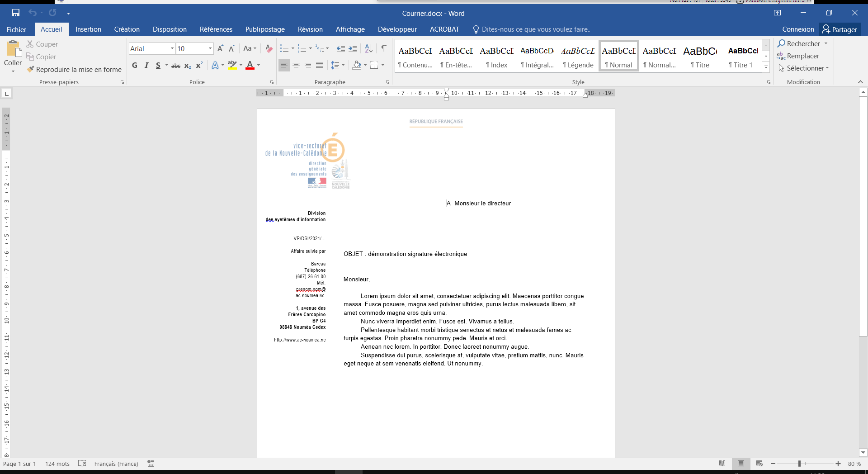Toggle bold formatting (G)
Viewport: 868px width, 474px height.
[135, 65]
